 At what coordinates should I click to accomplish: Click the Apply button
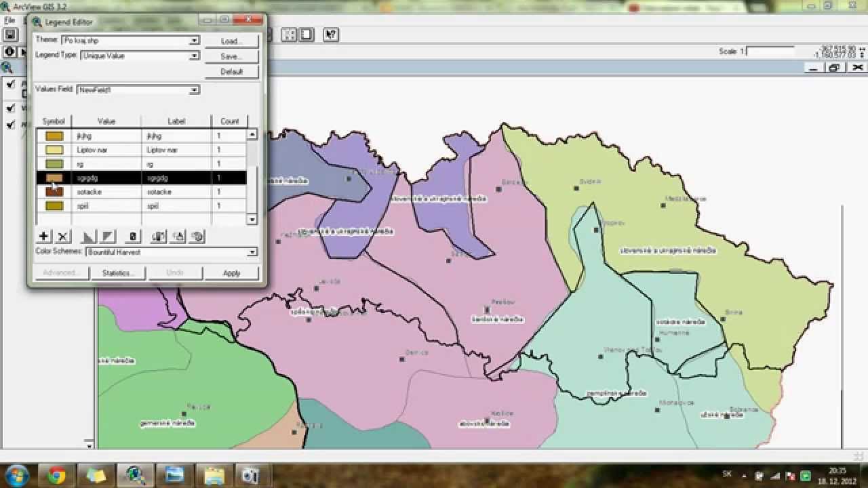pyautogui.click(x=231, y=273)
